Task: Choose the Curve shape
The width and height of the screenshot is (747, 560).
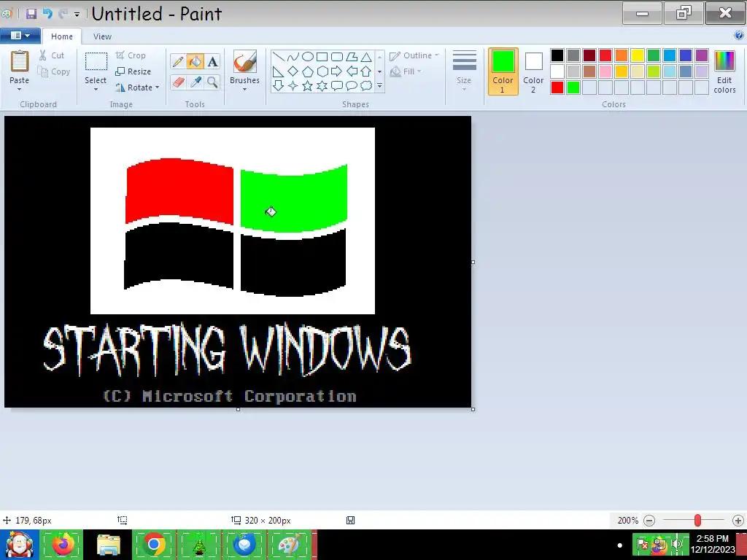Action: [293, 57]
